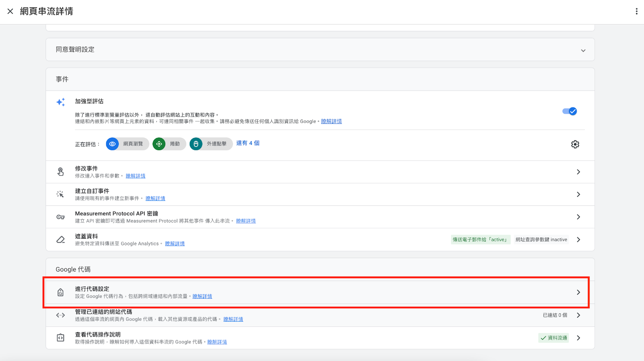Click the 管理已連結的網站代碼 row title
644x361 pixels.
(x=103, y=311)
